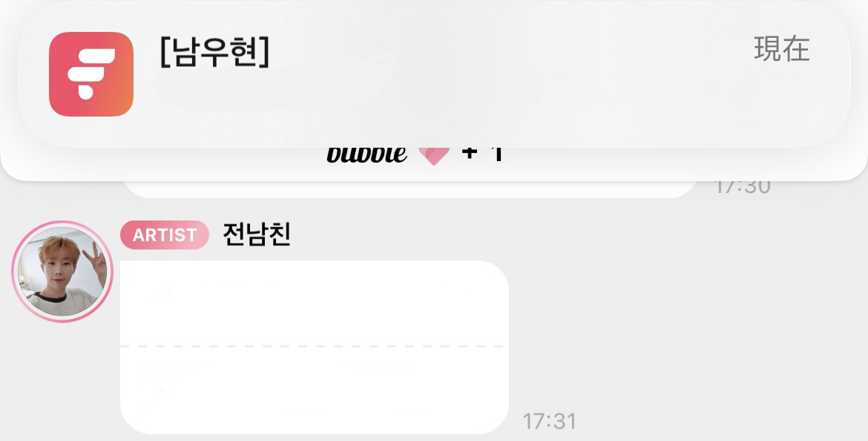This screenshot has width=868, height=441.
Task: Click the pink ARTIST badge
Action: [165, 235]
